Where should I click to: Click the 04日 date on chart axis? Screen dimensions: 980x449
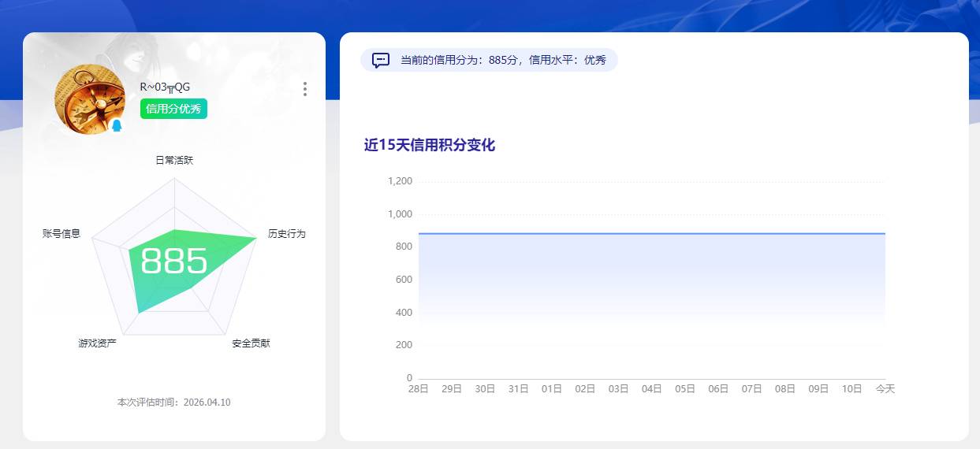pos(652,389)
